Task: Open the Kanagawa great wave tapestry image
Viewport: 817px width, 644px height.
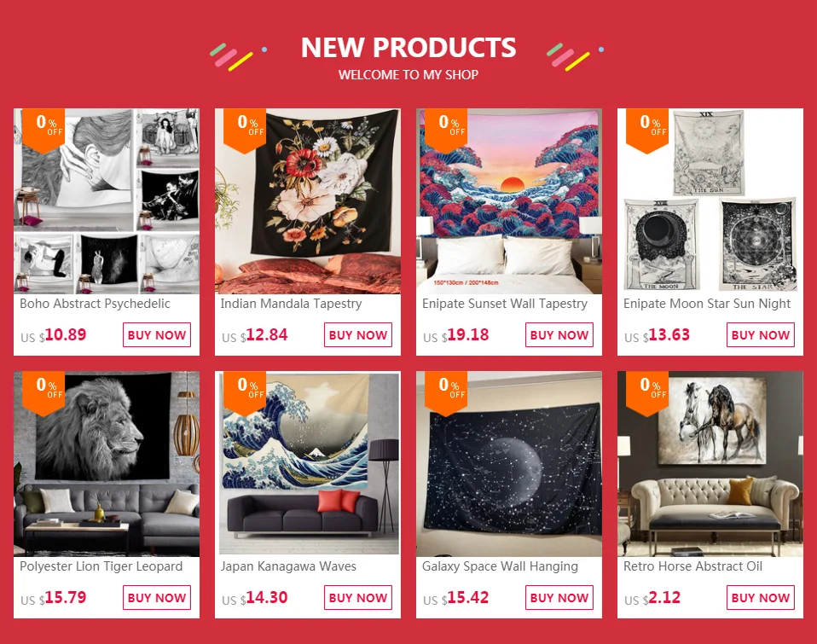Action: click(x=308, y=464)
